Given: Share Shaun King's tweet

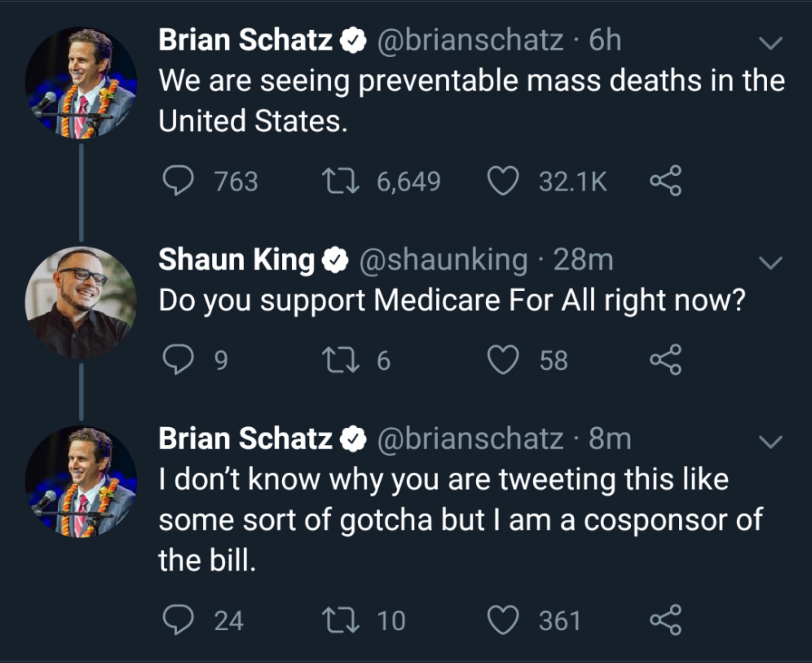Looking at the screenshot, I should point(666,360).
